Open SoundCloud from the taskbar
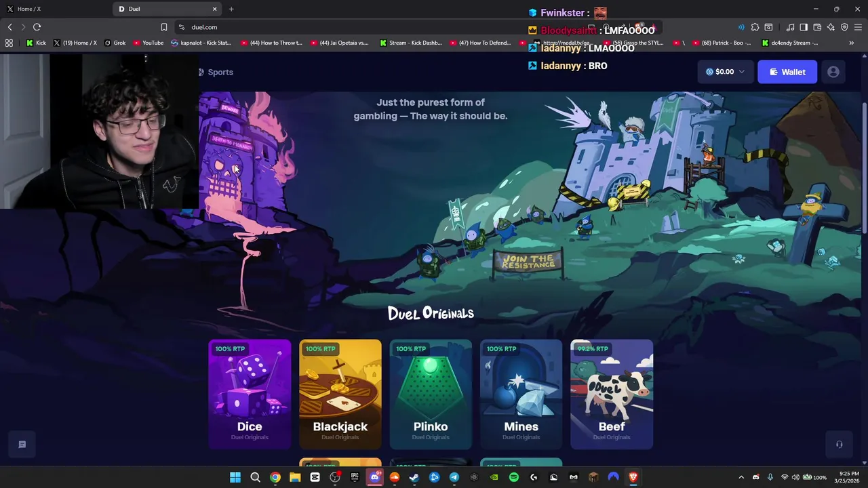Screen dimensions: 868x488 395,477
